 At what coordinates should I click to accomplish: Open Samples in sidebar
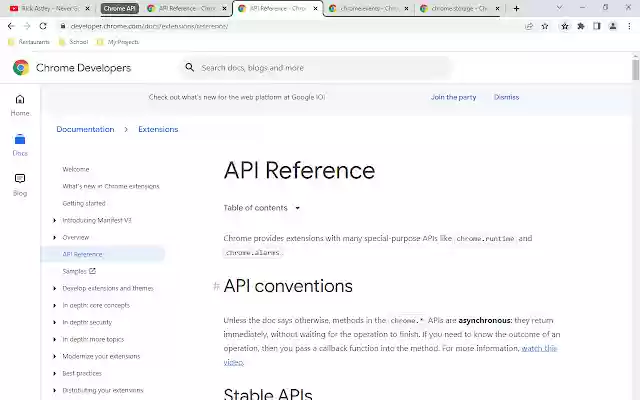click(x=74, y=271)
